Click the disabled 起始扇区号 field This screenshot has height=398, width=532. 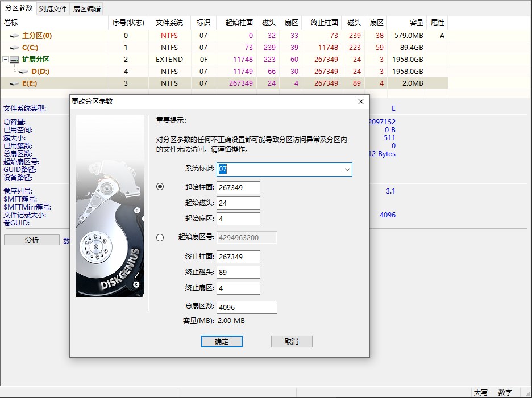(247, 238)
